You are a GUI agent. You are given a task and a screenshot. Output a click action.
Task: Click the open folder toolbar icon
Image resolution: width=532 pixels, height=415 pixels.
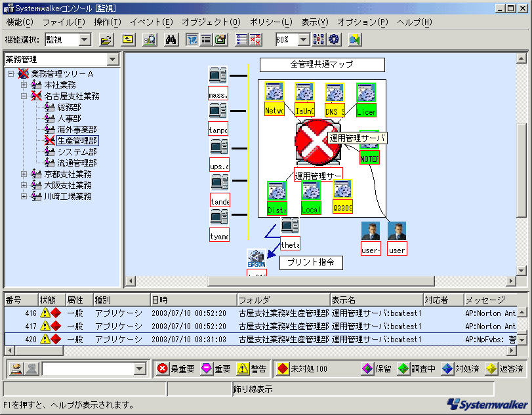point(106,39)
